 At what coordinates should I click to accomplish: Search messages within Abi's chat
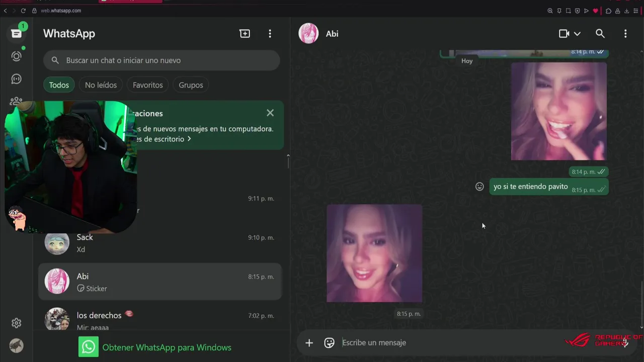click(x=600, y=34)
